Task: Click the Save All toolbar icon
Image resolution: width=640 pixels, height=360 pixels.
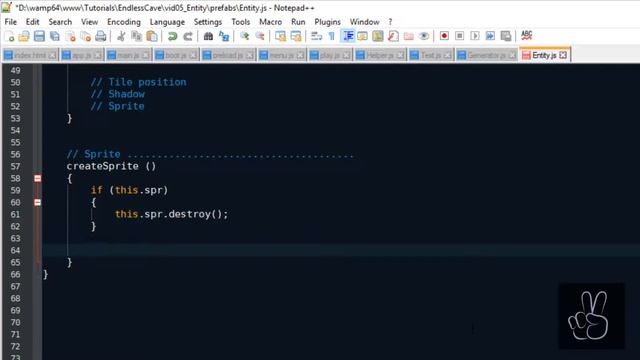Action: coord(55,36)
